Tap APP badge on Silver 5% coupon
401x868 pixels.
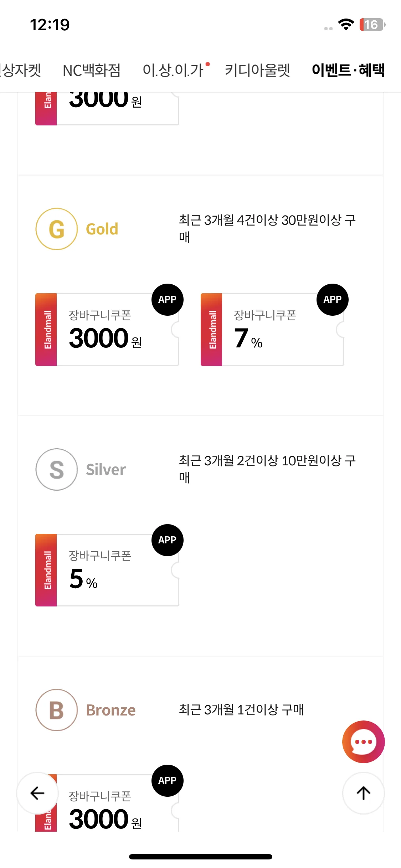coord(167,540)
